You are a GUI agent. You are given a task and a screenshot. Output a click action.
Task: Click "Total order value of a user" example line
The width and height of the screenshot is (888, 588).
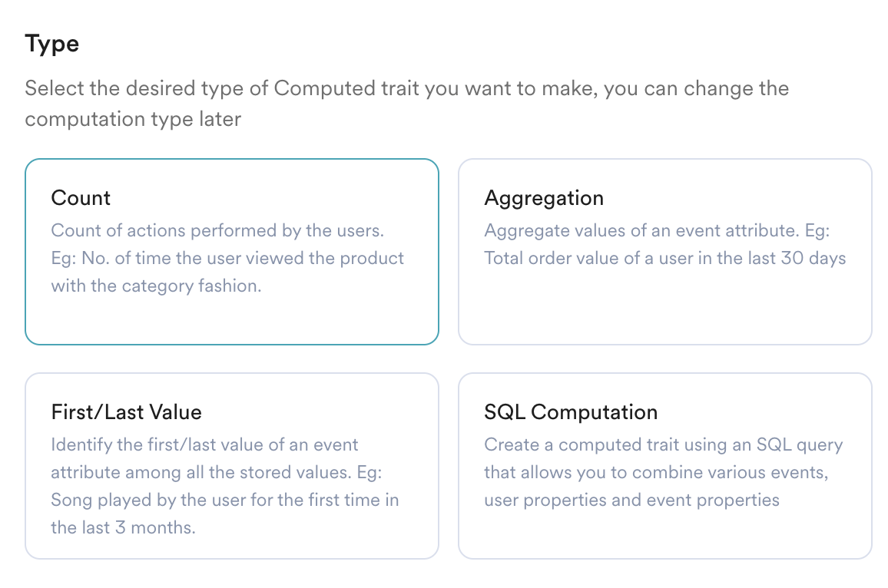pos(665,258)
